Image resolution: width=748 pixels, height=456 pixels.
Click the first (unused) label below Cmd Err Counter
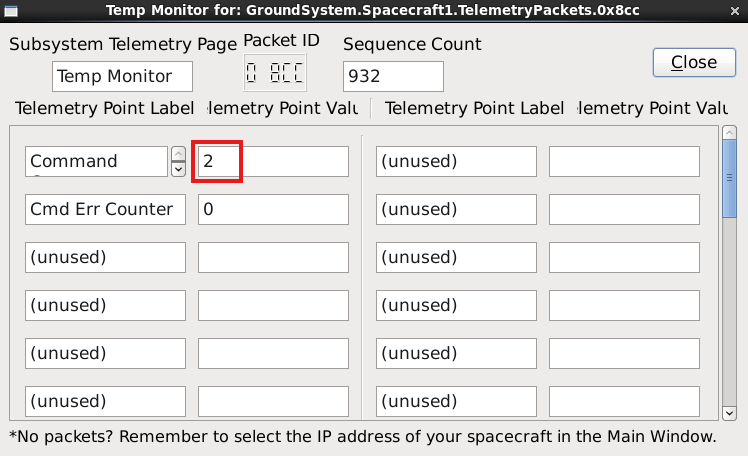(x=105, y=257)
